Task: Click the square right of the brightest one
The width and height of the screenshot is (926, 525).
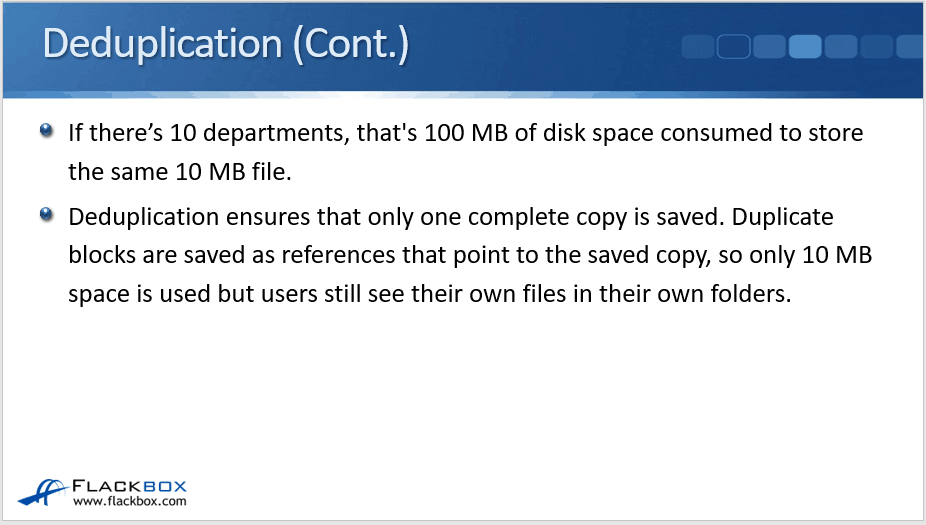Action: tap(841, 47)
